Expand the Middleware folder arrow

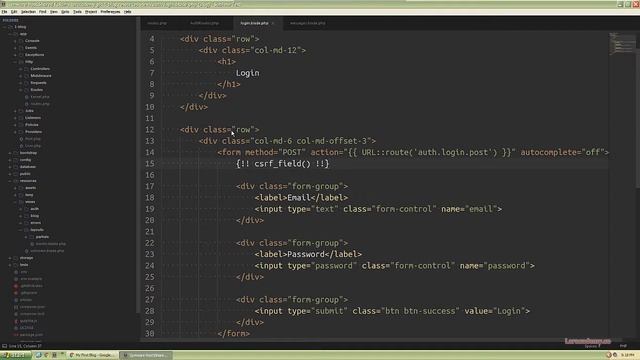(x=20, y=76)
